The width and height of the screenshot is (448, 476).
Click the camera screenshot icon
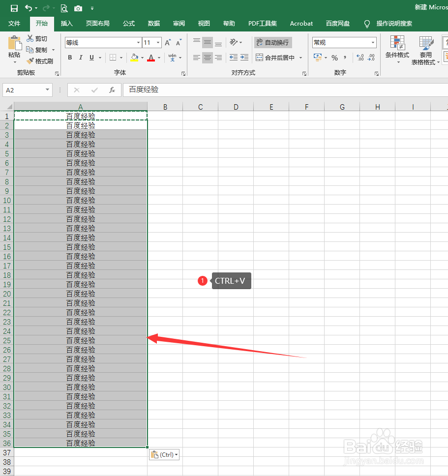(x=78, y=8)
